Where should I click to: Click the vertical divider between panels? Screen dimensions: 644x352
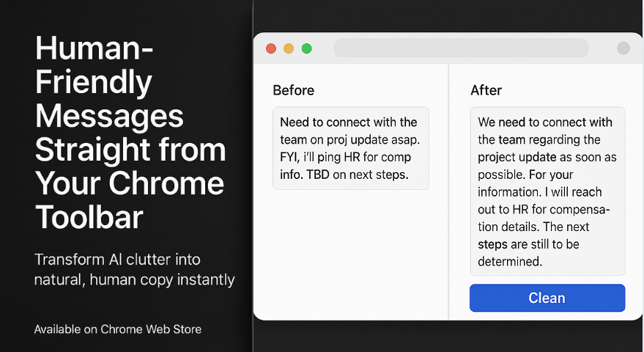[448, 191]
